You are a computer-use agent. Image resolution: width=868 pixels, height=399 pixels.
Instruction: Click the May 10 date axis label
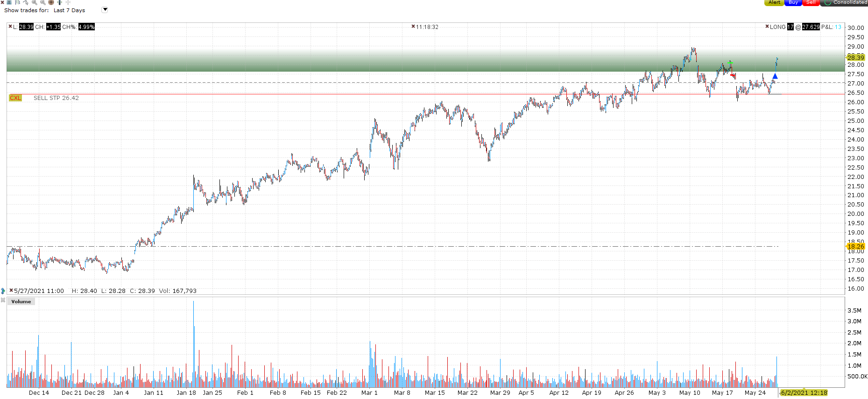[x=690, y=392]
